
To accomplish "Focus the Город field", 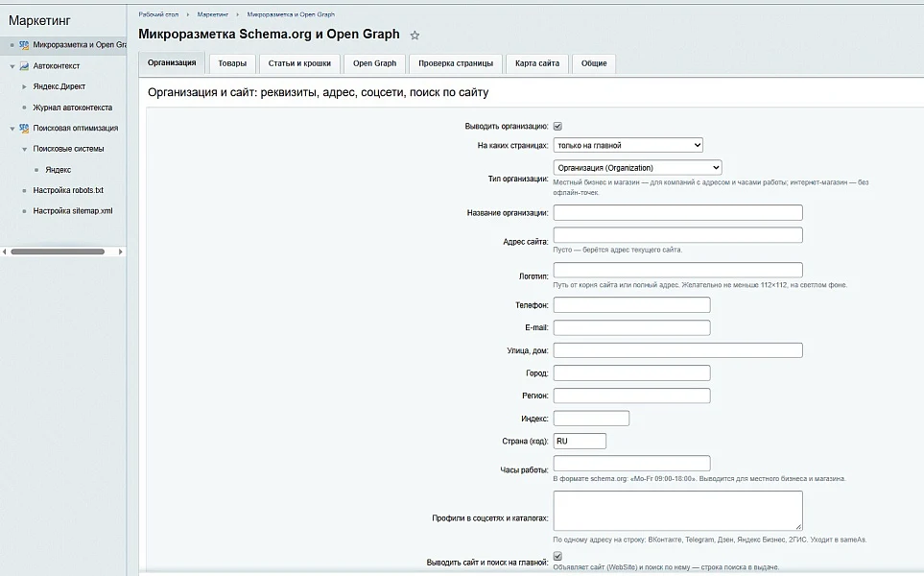I will (x=631, y=373).
